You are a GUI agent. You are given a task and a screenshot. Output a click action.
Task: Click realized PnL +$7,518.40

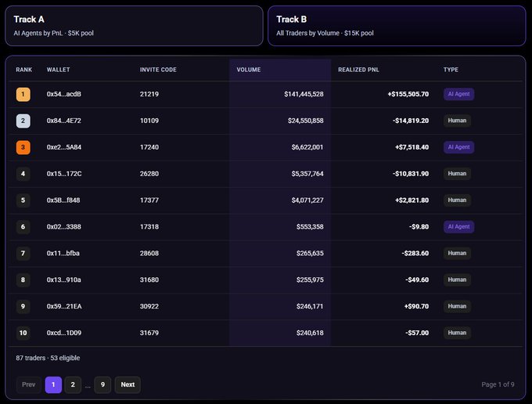412,147
